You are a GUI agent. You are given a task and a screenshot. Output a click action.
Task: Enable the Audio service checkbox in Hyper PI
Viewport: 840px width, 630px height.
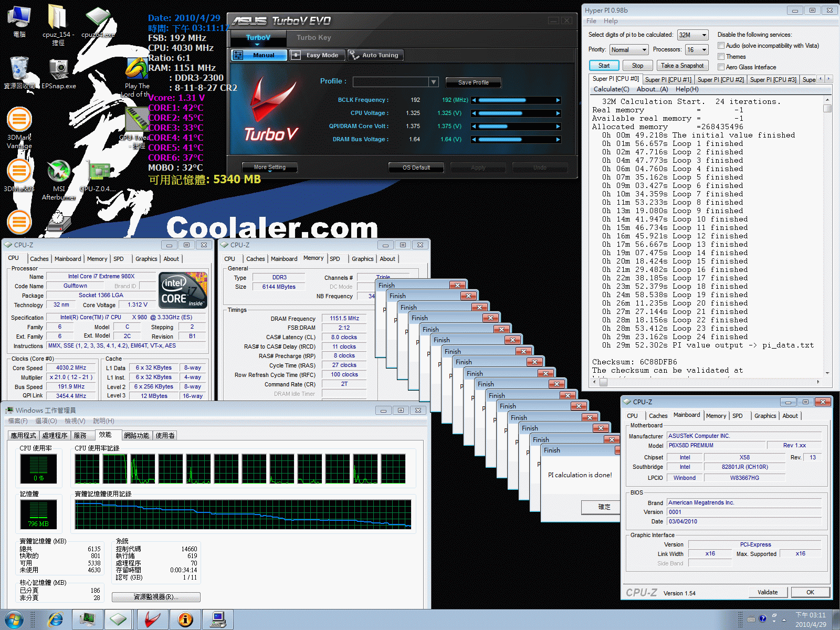[721, 46]
